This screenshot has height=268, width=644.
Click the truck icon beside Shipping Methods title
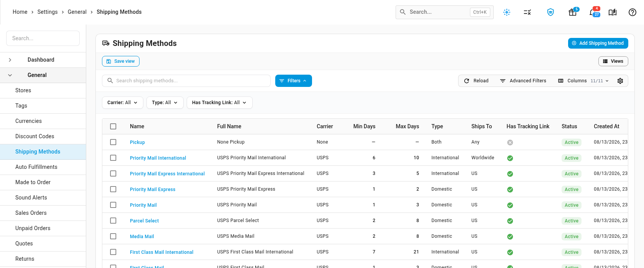tap(106, 43)
